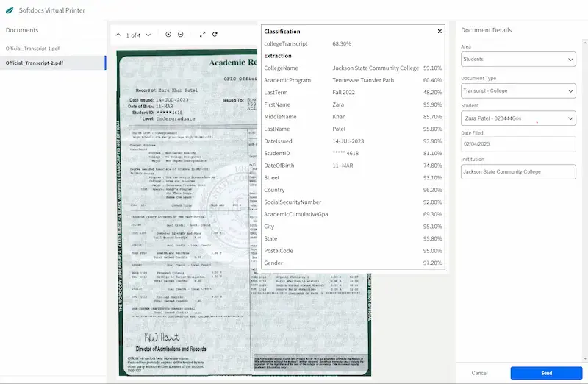Click 'Jackson State Community College' extraction value
Viewport: 588px width, 384px height.
376,68
